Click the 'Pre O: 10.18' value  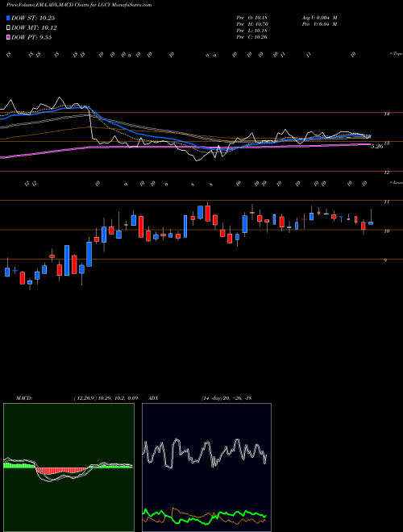tap(251, 18)
